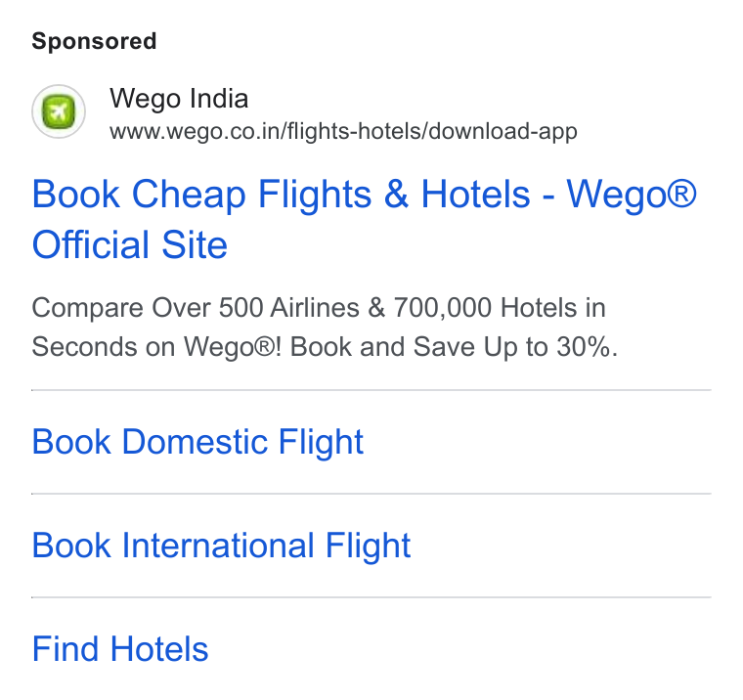Select the Book Domestic Flight sitelink

click(197, 442)
